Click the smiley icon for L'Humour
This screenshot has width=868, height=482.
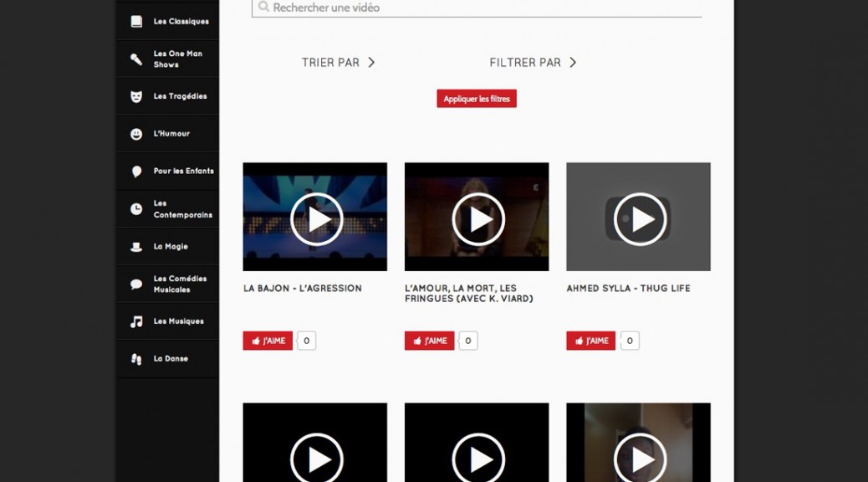point(136,134)
